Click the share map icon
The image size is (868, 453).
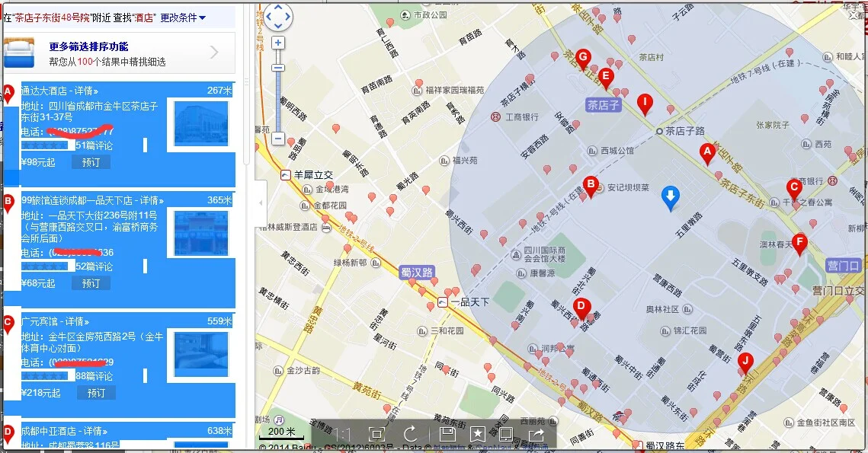[535, 433]
